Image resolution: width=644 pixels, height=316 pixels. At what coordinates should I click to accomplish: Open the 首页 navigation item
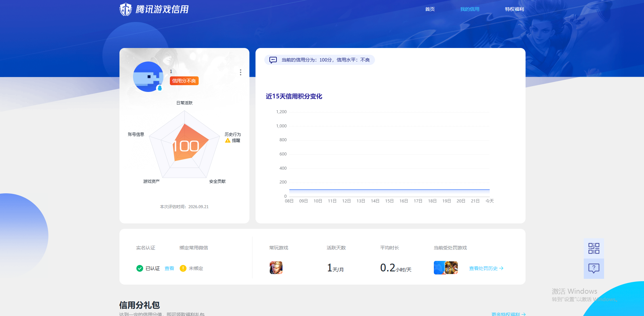tap(430, 9)
